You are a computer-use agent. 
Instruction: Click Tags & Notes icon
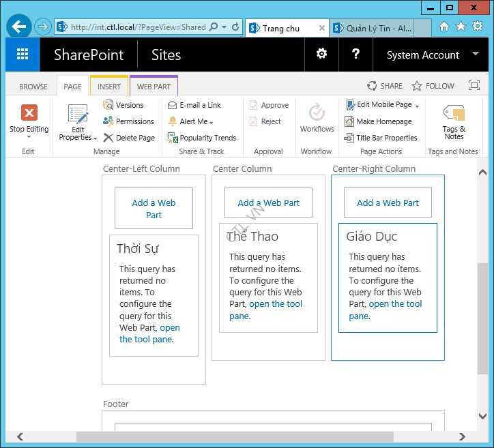454,113
